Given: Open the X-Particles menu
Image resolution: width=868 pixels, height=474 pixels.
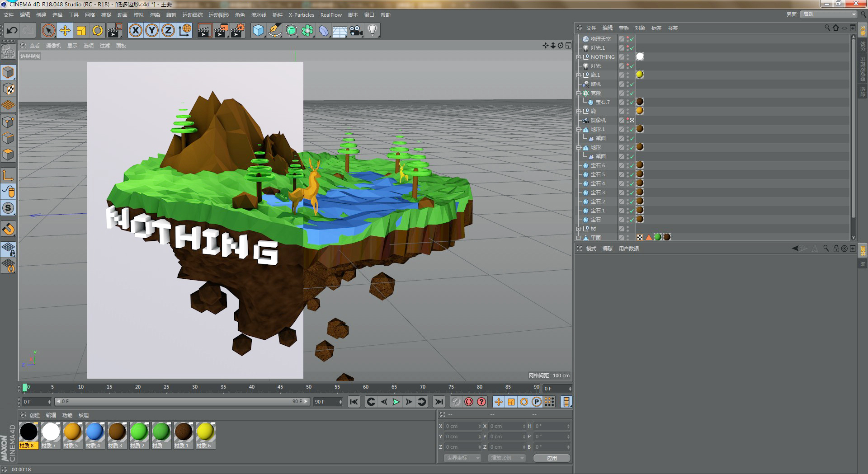Looking at the screenshot, I should pyautogui.click(x=302, y=15).
